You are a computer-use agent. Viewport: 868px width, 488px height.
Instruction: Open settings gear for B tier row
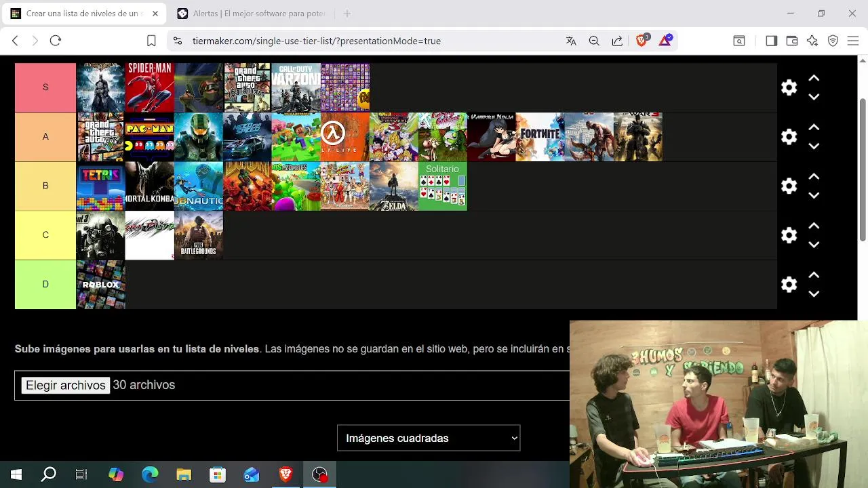pyautogui.click(x=789, y=186)
